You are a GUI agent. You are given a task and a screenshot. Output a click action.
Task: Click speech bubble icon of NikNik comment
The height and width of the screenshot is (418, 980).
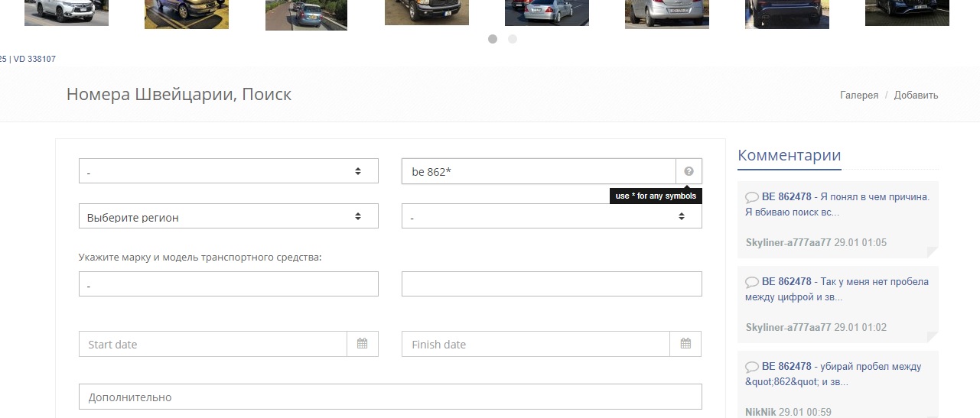752,367
